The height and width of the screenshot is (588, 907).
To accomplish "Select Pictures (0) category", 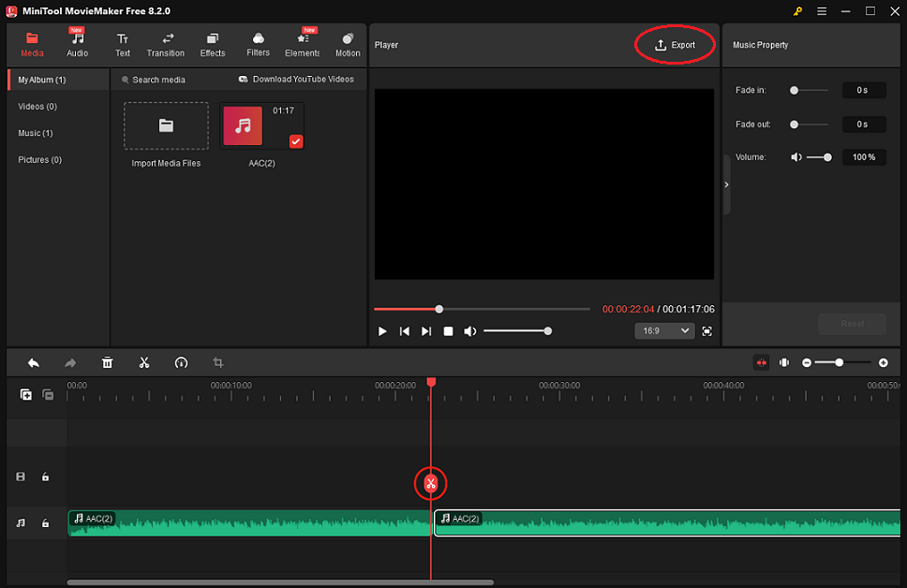I will coord(40,159).
